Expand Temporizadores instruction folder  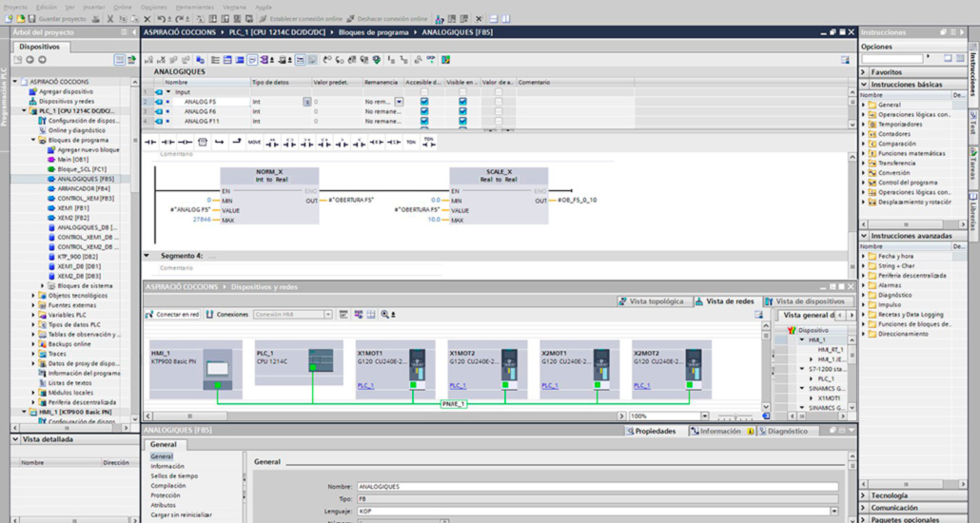[864, 124]
